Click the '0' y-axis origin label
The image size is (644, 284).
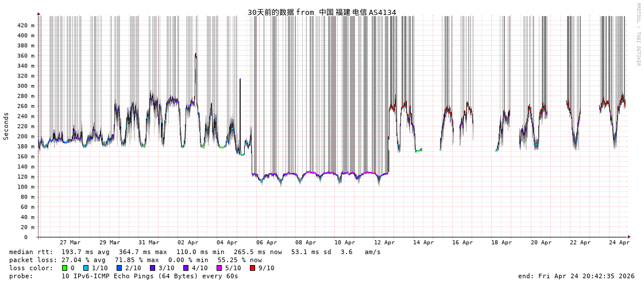pos(25,237)
